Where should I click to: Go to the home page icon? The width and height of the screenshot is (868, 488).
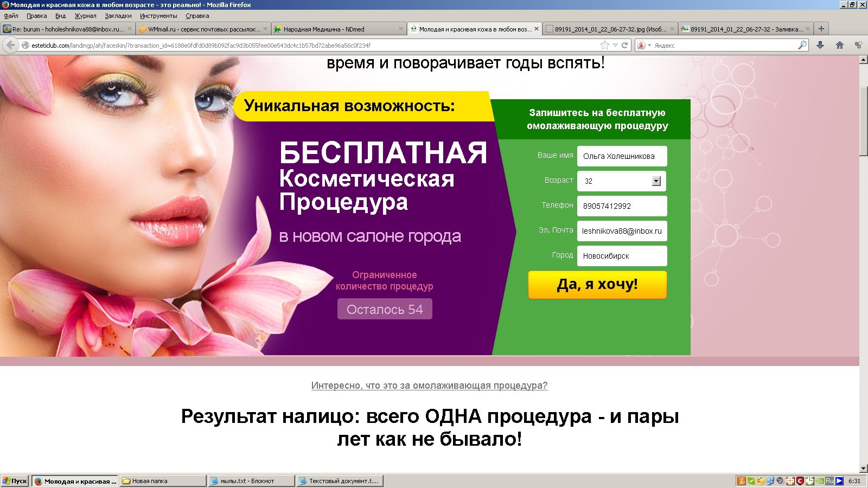(839, 45)
